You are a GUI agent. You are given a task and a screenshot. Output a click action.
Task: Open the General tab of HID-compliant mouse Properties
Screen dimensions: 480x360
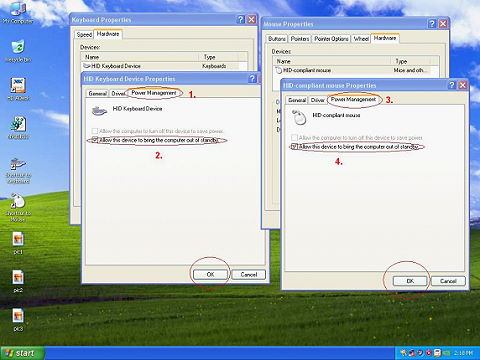(x=297, y=100)
